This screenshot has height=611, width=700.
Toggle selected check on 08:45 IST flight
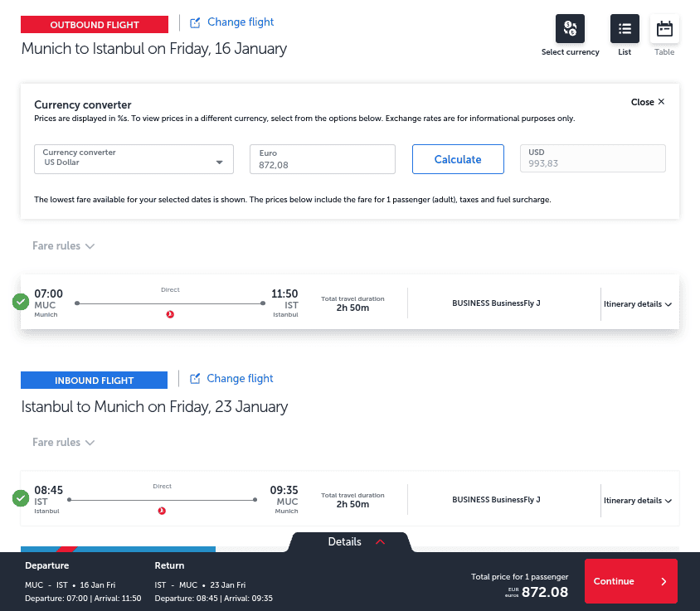click(21, 498)
